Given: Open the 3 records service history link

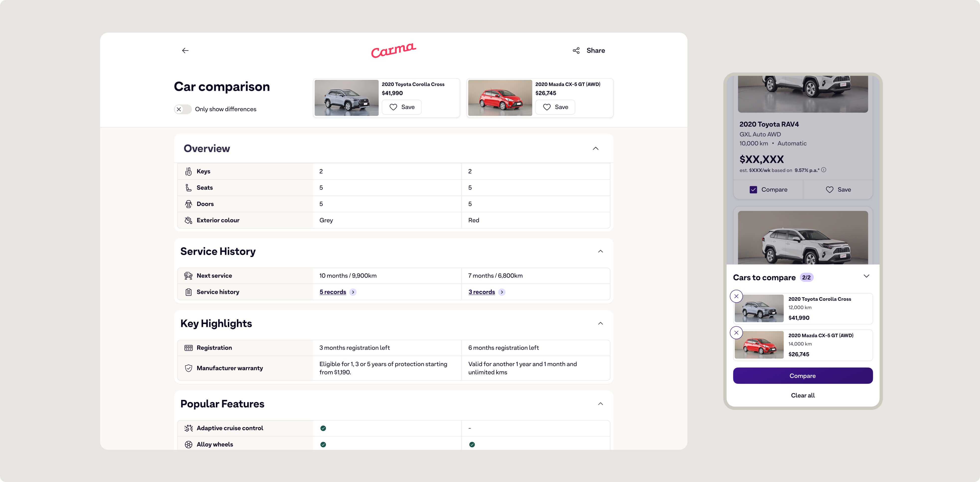Looking at the screenshot, I should [481, 292].
